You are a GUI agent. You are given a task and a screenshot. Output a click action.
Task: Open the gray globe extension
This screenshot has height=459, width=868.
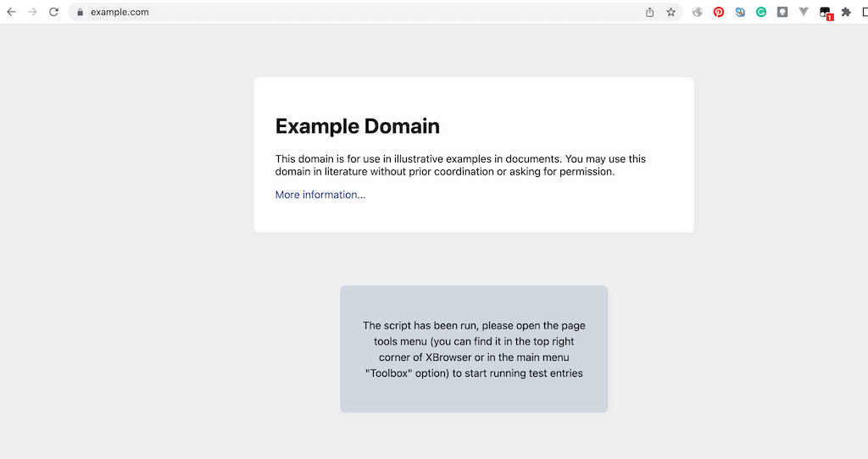698,12
